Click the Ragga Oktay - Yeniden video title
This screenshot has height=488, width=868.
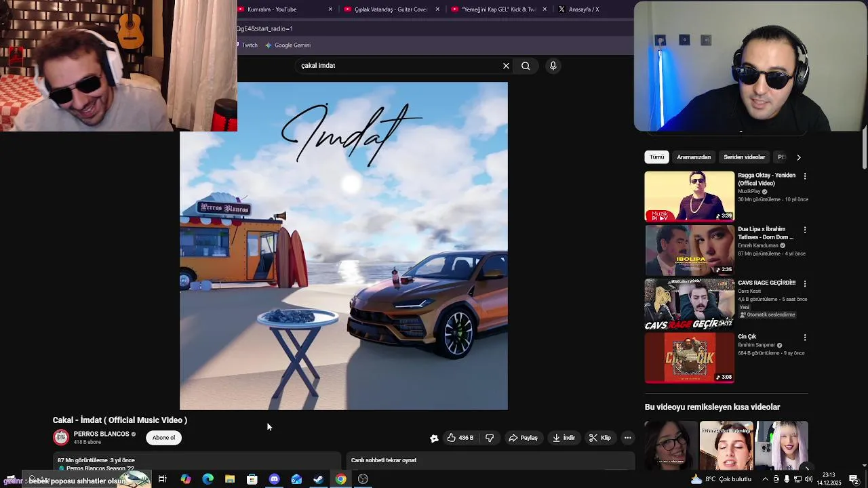pyautogui.click(x=766, y=179)
